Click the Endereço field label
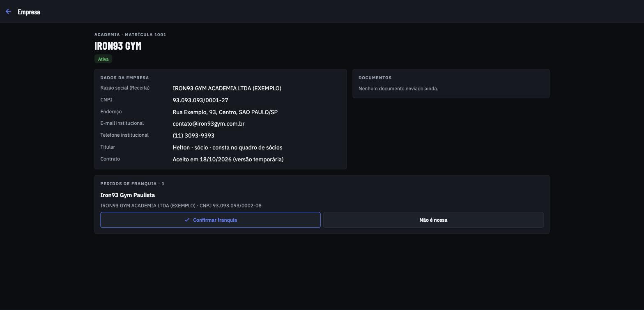Viewport: 644px width, 310px height. coord(111,112)
